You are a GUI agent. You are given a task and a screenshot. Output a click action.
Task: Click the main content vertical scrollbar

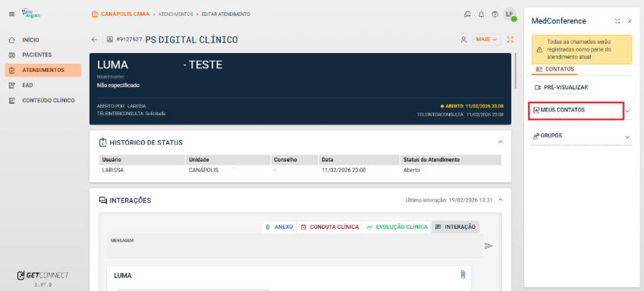(516, 70)
